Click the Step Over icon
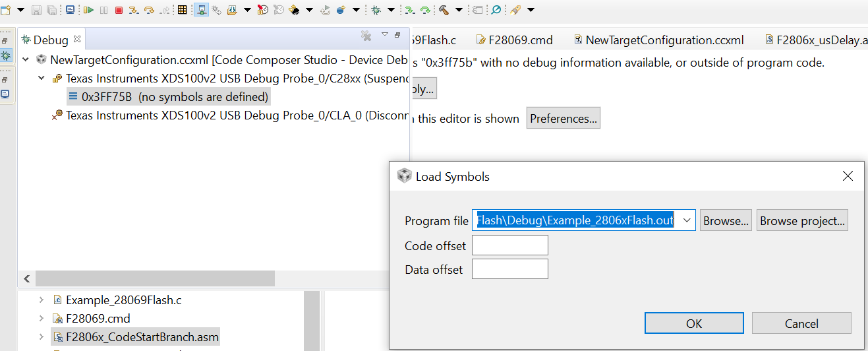 pyautogui.click(x=149, y=10)
